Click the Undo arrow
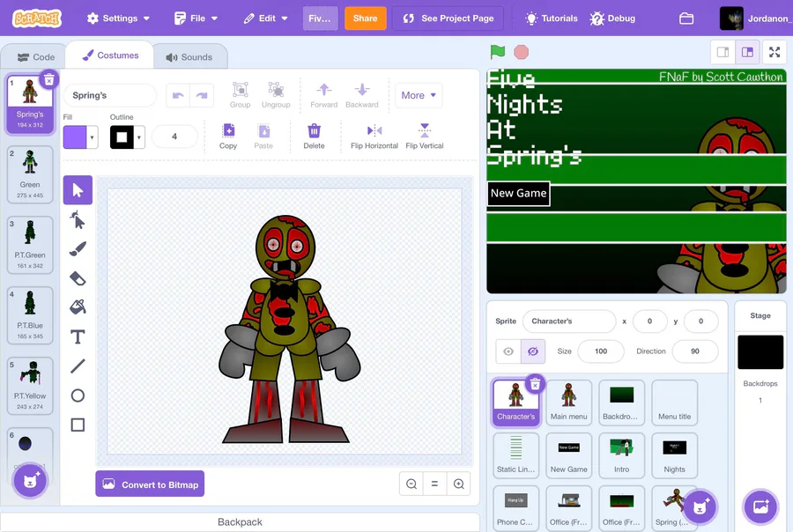793x532 pixels. pyautogui.click(x=178, y=95)
